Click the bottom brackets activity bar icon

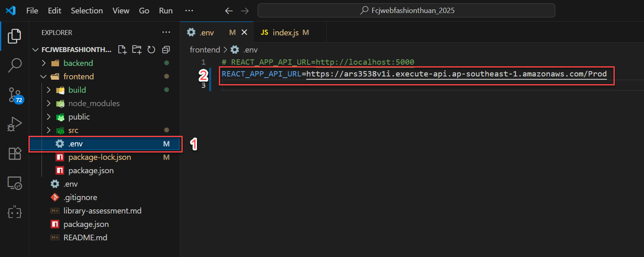pos(15,212)
